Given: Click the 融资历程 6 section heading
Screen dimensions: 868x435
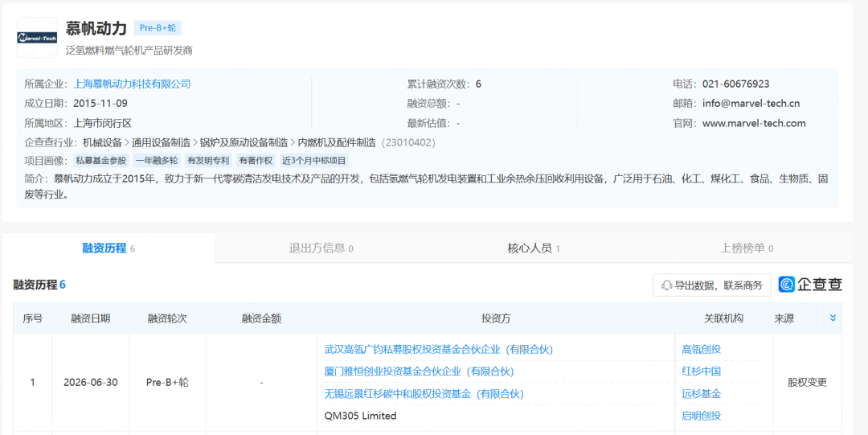Looking at the screenshot, I should (x=40, y=285).
